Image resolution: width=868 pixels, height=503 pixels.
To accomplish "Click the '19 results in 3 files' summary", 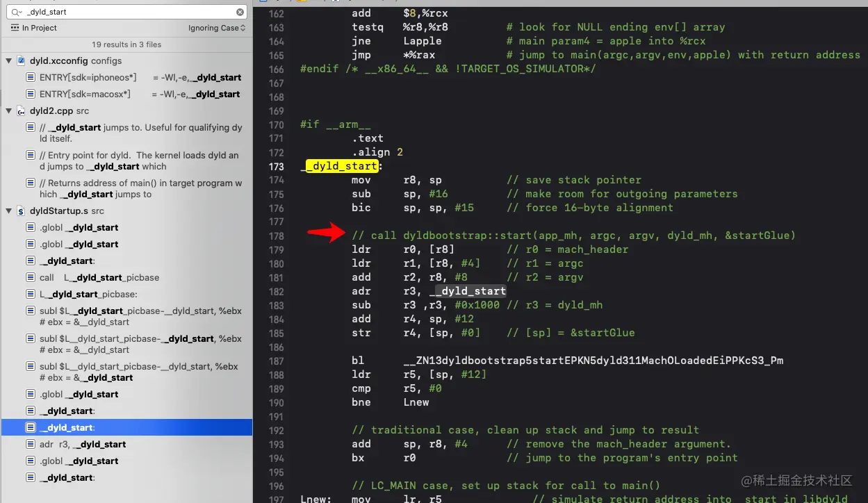I will pyautogui.click(x=126, y=44).
